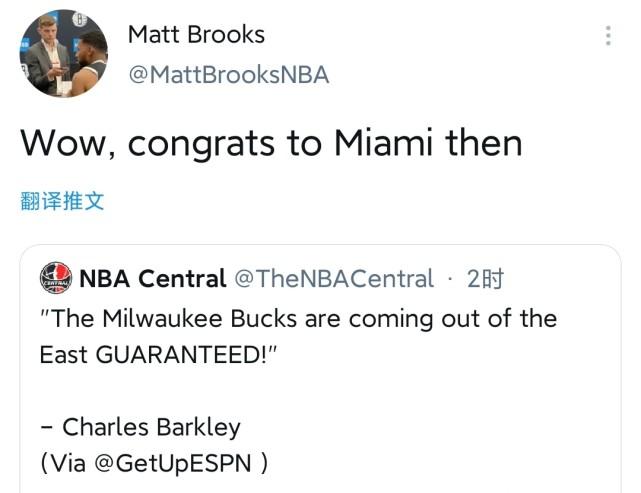Click "Barkley" in the quoted tweet
The height and width of the screenshot is (493, 641).
[x=197, y=427]
